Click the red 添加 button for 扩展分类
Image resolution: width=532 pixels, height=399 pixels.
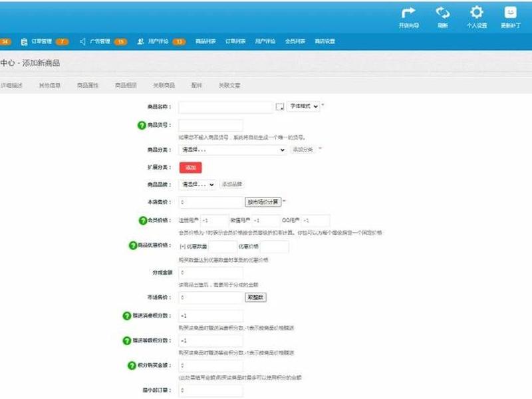(190, 168)
